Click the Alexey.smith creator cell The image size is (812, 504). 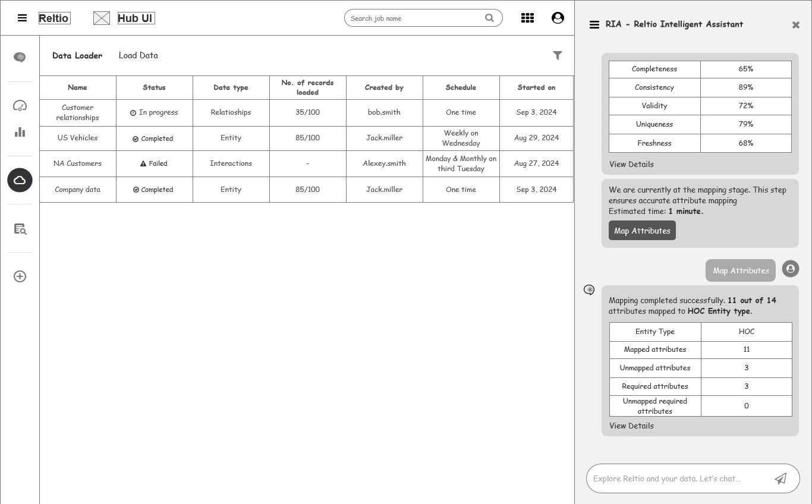384,163
